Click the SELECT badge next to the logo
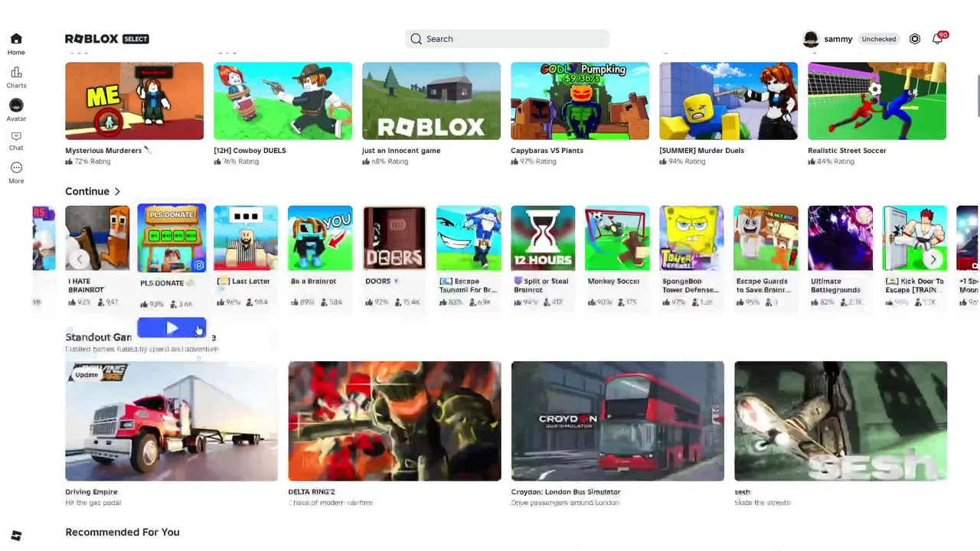This screenshot has height=551, width=980. 136,39
